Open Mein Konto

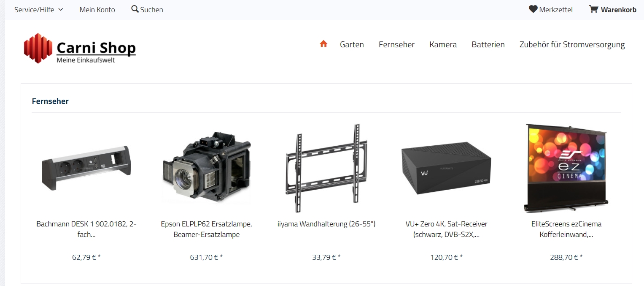point(97,10)
